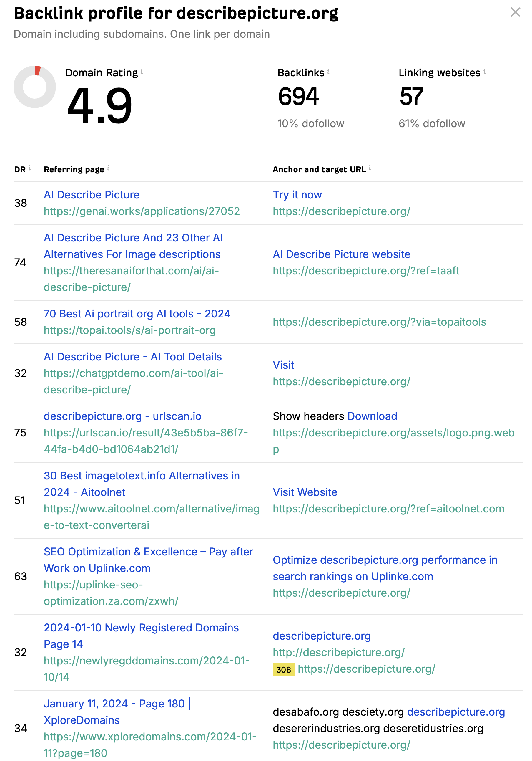532x761 pixels.
Task: Click the Domain Rating donut chart
Action: coord(34,87)
